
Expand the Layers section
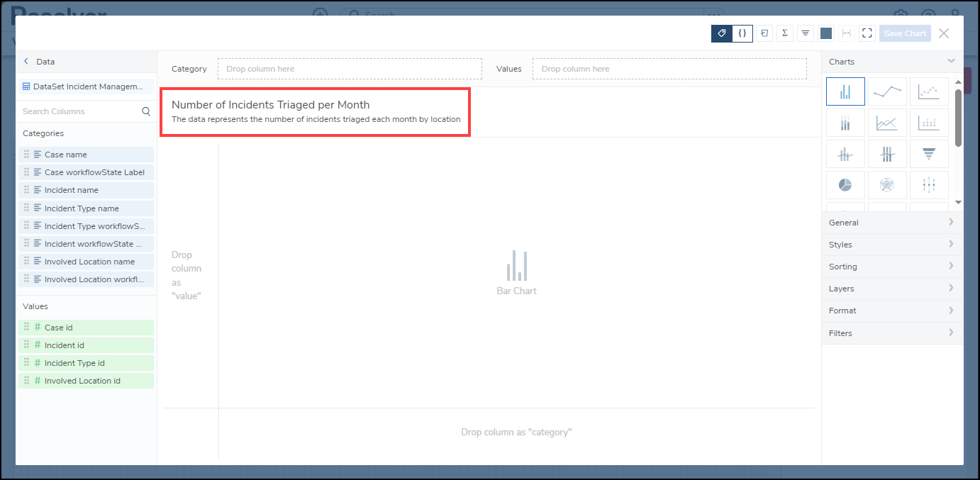pyautogui.click(x=892, y=289)
